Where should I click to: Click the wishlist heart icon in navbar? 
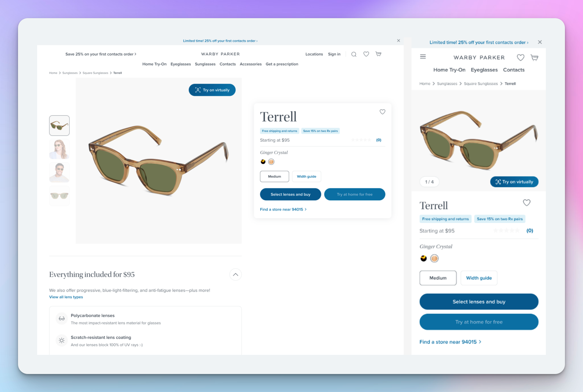[x=366, y=54]
